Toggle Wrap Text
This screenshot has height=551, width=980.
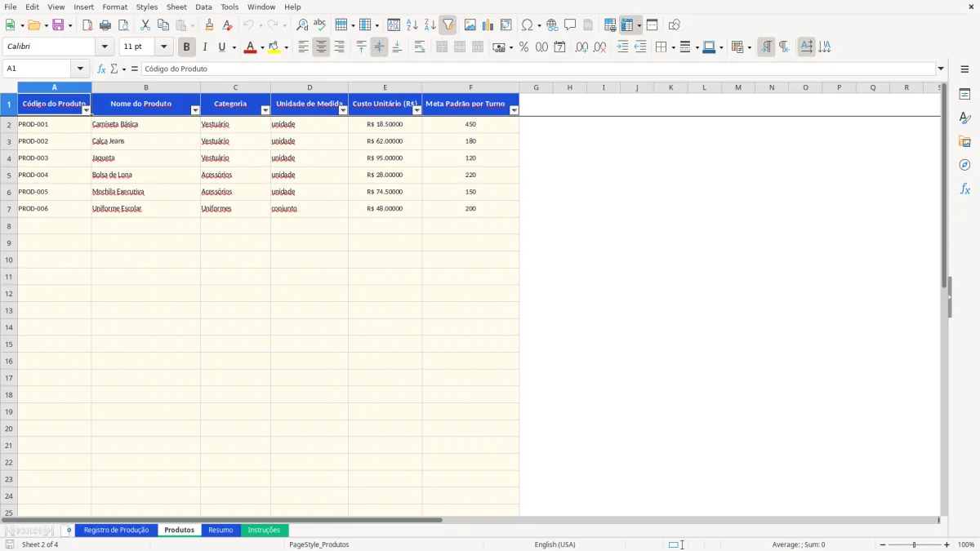coord(420,47)
